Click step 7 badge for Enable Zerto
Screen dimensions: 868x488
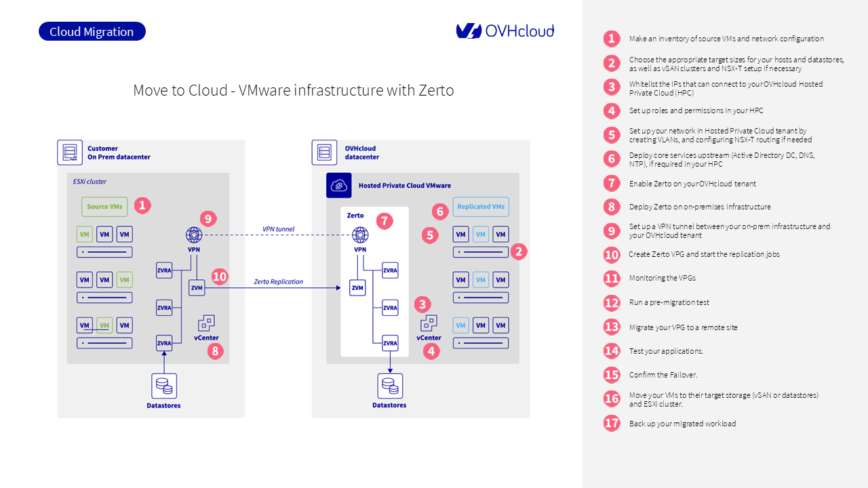(612, 183)
